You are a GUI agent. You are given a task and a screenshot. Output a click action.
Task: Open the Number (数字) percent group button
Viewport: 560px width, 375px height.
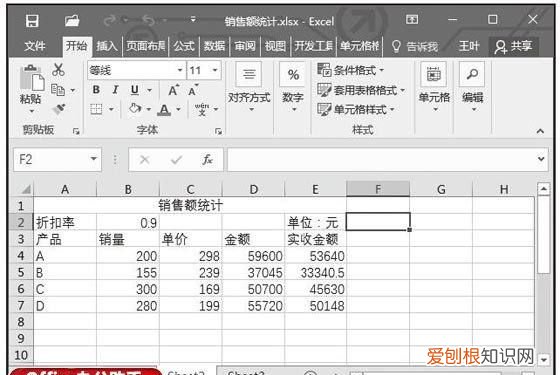(293, 87)
